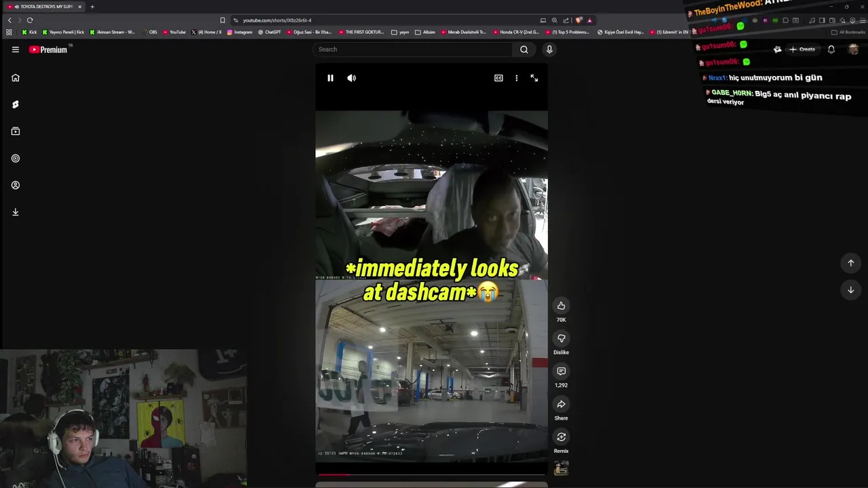The height and width of the screenshot is (488, 868).
Task: View site information for youtube.com
Action: pos(235,20)
